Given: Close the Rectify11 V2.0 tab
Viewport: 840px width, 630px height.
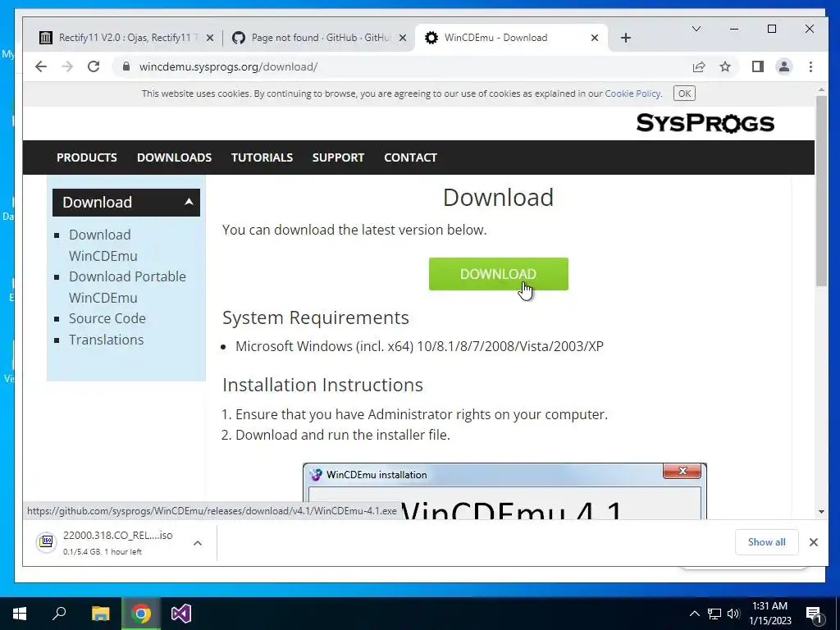Looking at the screenshot, I should click(x=210, y=38).
